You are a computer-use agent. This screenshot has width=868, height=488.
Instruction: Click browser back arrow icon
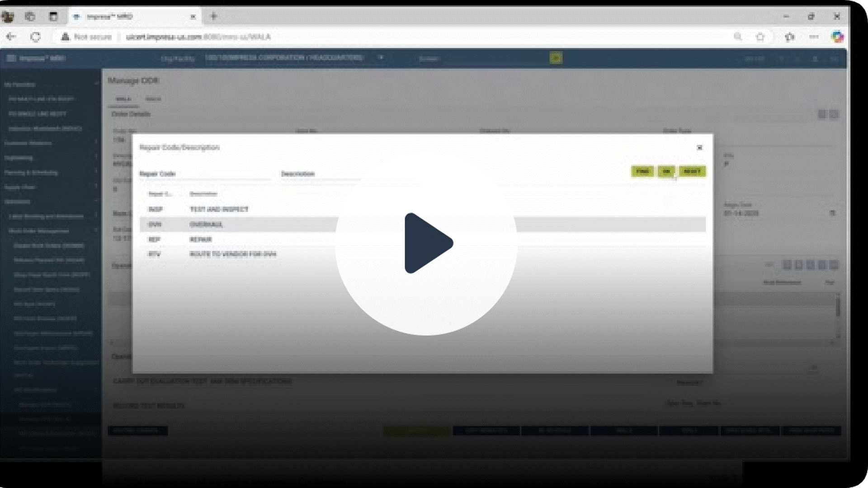click(x=11, y=37)
